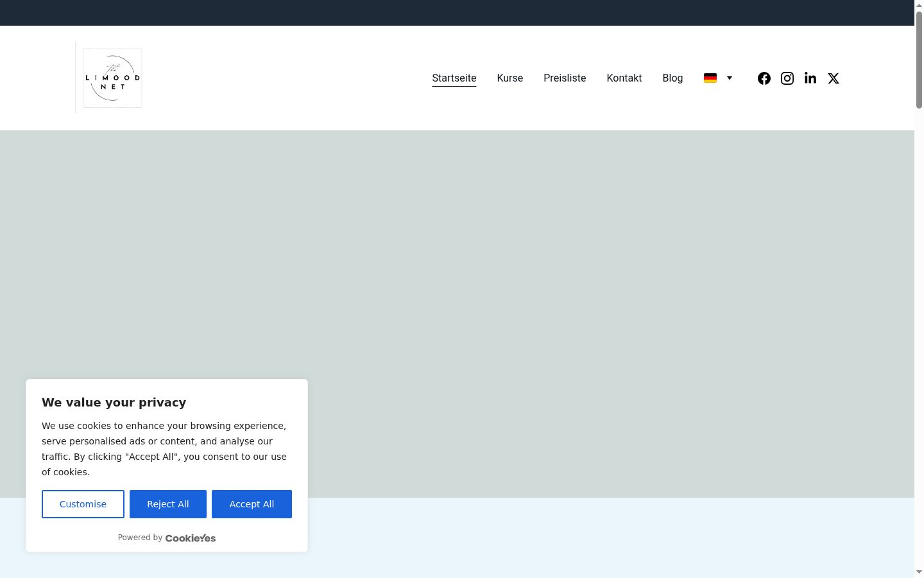
Task: Click the scrollbar down arrow
Action: point(919,572)
